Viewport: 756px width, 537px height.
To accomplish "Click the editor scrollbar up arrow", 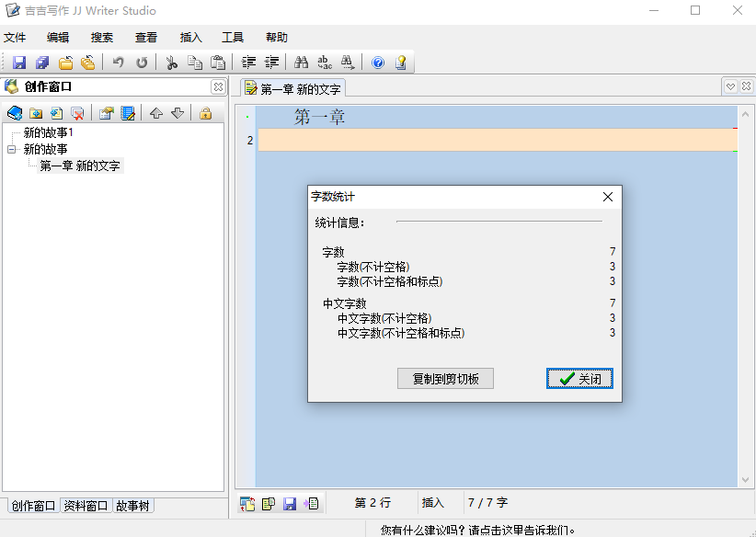I will (x=745, y=114).
